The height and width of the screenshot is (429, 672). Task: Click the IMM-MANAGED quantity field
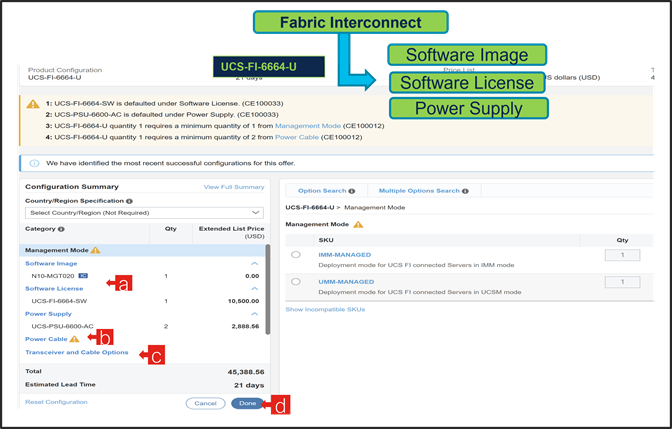pyautogui.click(x=622, y=255)
